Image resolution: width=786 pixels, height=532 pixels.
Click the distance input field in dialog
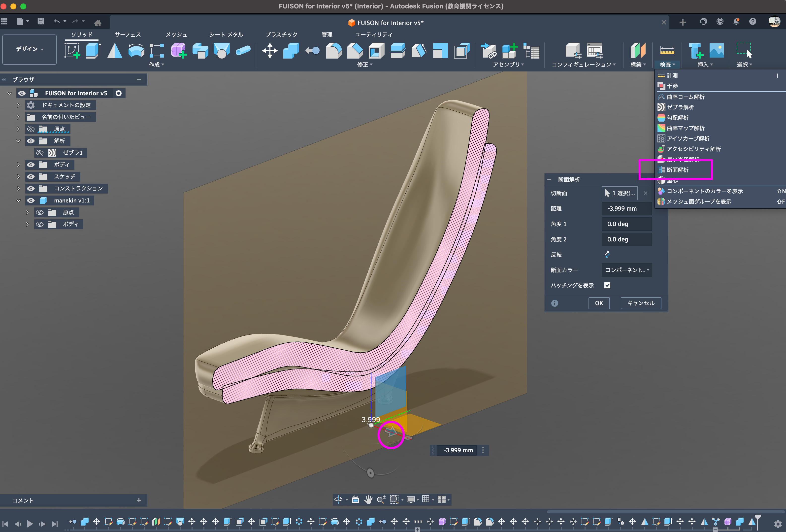pyautogui.click(x=626, y=208)
